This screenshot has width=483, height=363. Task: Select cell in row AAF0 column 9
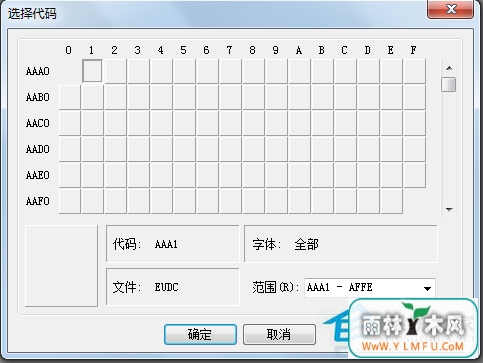[x=276, y=201]
